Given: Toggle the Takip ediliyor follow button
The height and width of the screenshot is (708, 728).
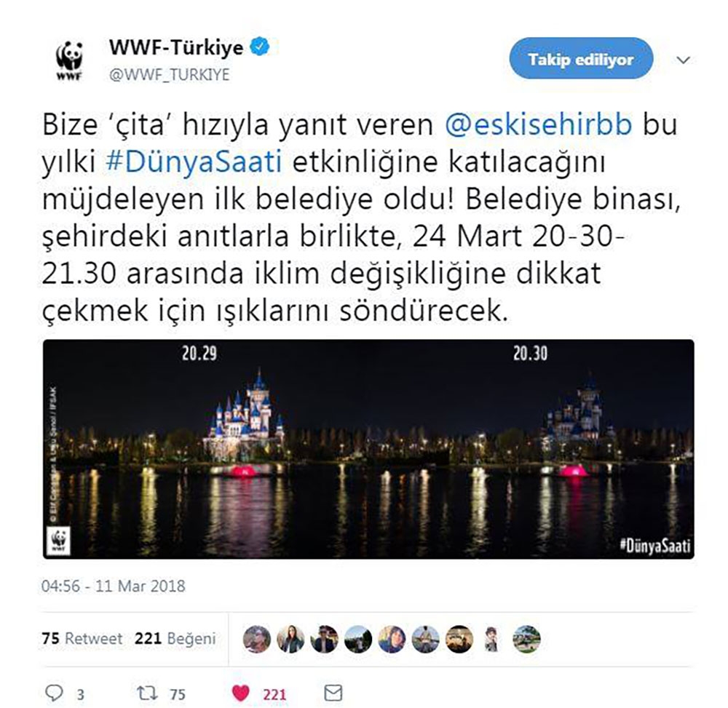Looking at the screenshot, I should 581,58.
